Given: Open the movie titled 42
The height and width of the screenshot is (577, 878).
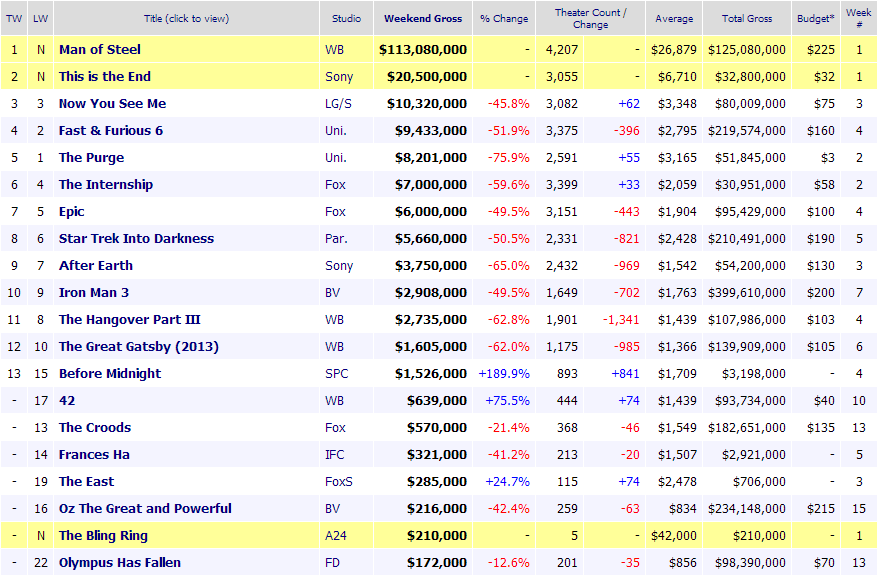Looking at the screenshot, I should (67, 401).
